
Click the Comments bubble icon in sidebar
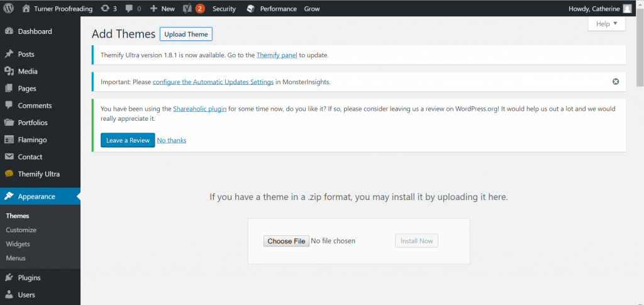click(x=9, y=105)
